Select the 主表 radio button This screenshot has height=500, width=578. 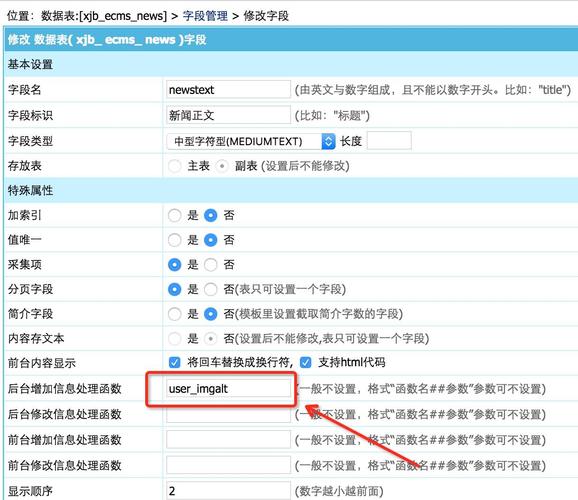174,166
